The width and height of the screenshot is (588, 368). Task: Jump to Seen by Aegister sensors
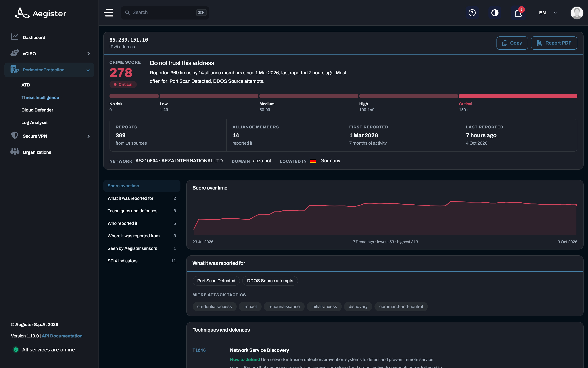click(x=142, y=248)
